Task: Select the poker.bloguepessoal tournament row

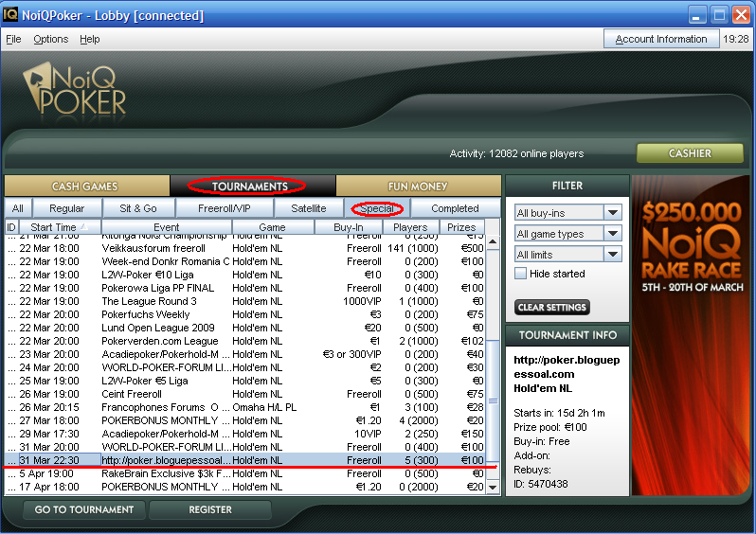Action: (x=244, y=460)
